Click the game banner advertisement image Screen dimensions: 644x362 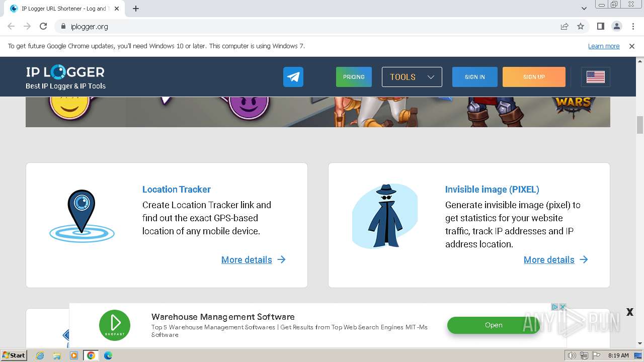[318, 112]
